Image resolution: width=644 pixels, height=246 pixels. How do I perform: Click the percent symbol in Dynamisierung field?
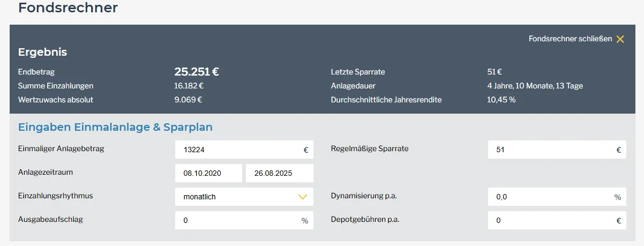[618, 197]
